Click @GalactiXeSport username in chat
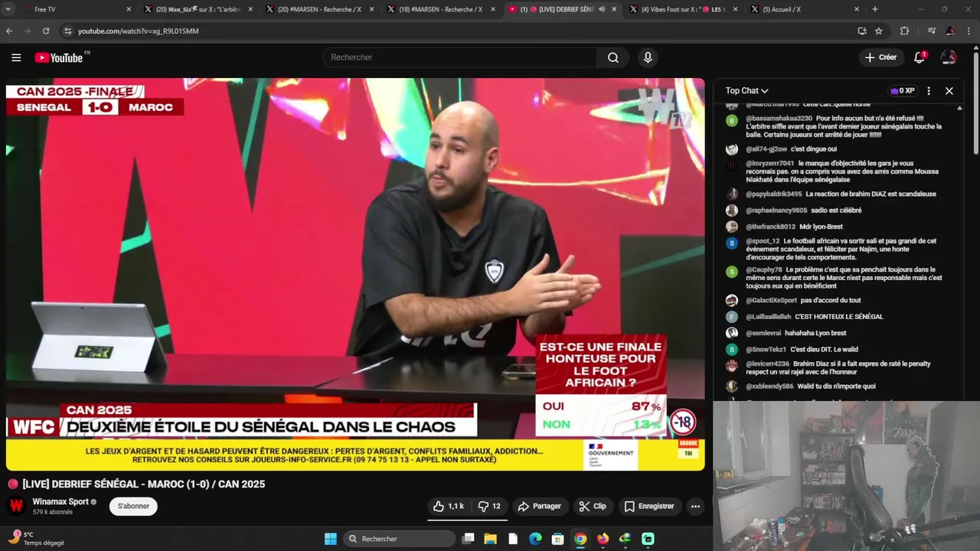Image resolution: width=980 pixels, height=551 pixels. 771,301
